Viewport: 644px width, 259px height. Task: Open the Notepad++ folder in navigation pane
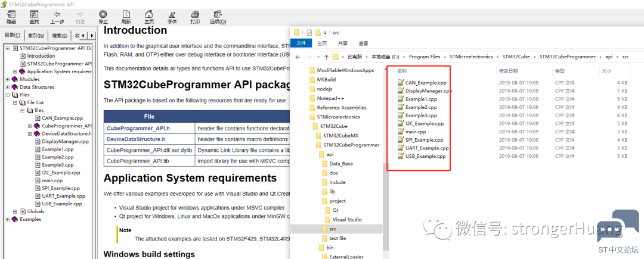[327, 98]
